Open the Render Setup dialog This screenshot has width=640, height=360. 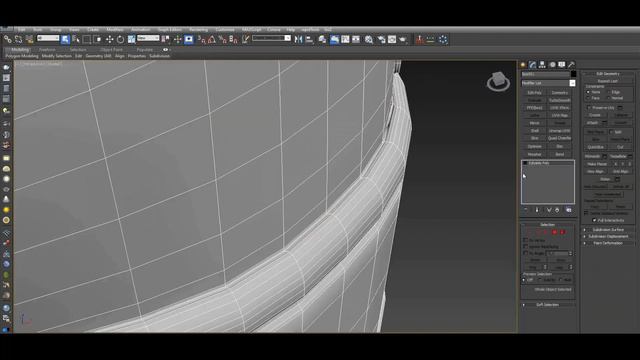(381, 40)
